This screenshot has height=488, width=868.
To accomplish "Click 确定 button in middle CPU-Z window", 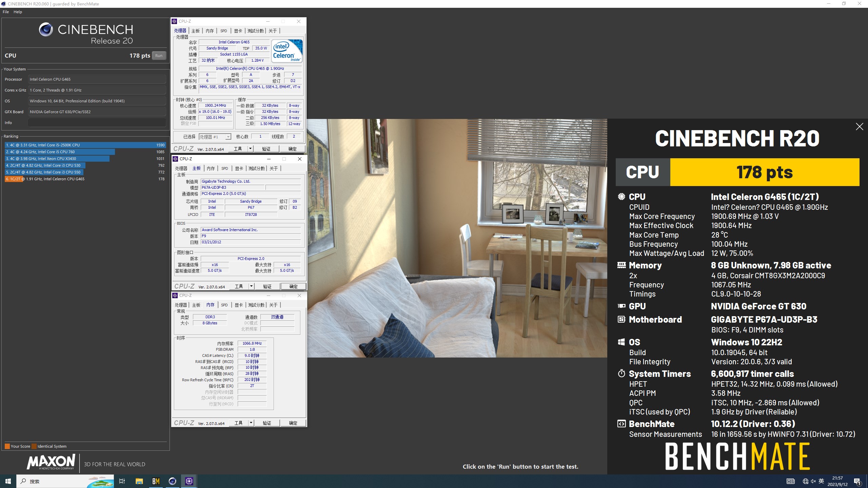I will [294, 286].
